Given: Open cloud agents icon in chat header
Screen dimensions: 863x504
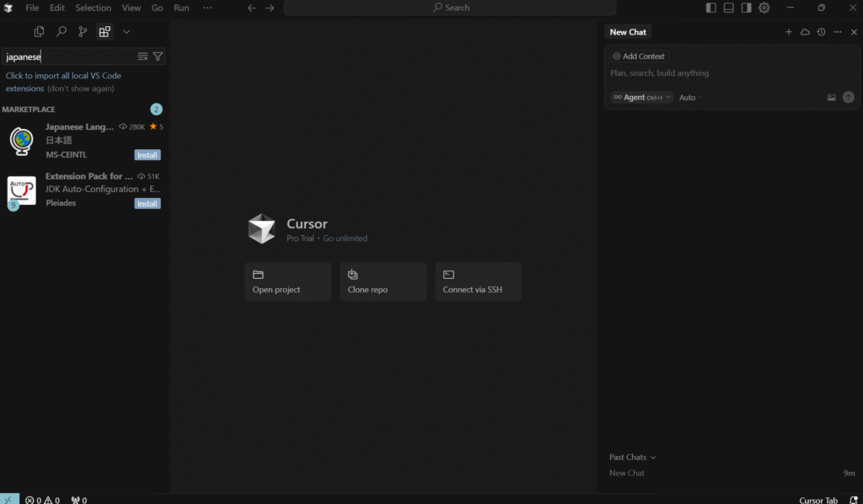Looking at the screenshot, I should click(805, 32).
